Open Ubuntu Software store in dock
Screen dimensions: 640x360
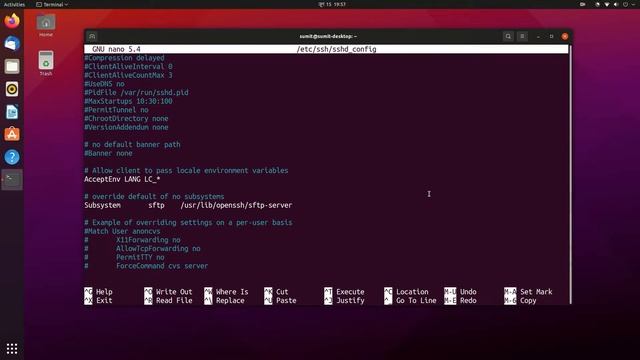click(x=12, y=134)
